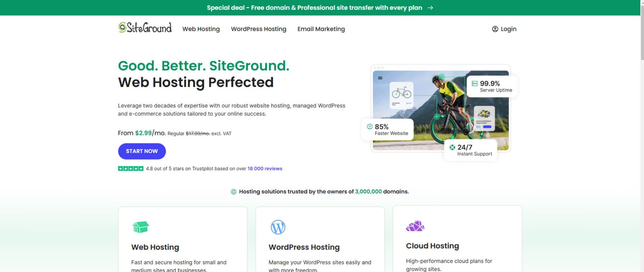The width and height of the screenshot is (644, 272).
Task: Click the START NOW button
Action: click(142, 151)
